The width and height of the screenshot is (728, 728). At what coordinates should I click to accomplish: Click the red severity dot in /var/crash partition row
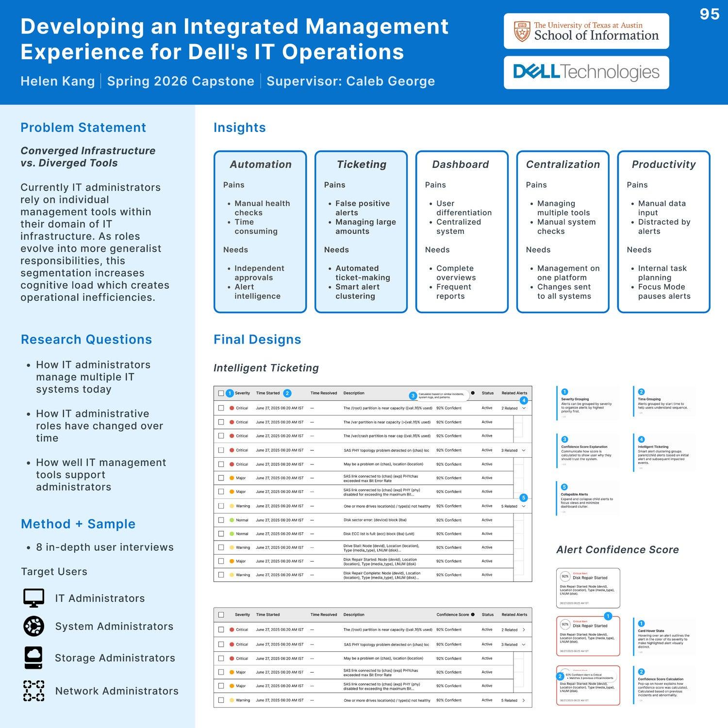point(232,436)
